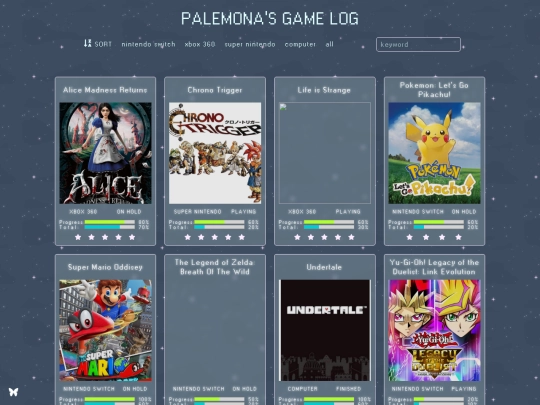Filter by xbox 360
The width and height of the screenshot is (540, 405).
coord(200,44)
